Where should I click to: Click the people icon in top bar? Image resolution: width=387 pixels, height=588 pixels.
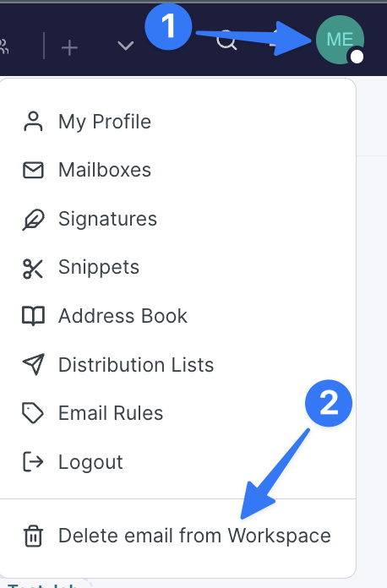coord(3,46)
